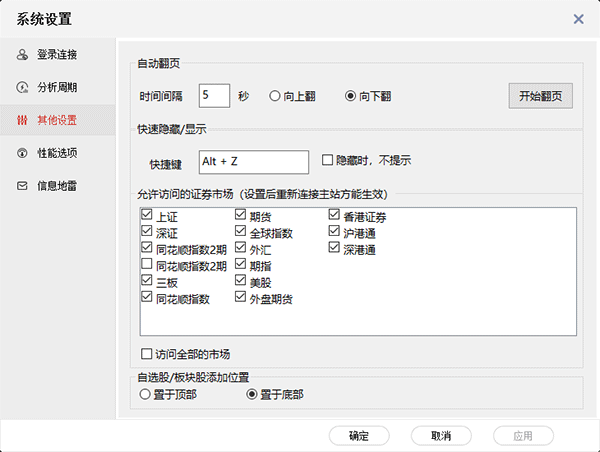
Task: Click the 快捷键 Alt + Z field
Action: [x=254, y=161]
